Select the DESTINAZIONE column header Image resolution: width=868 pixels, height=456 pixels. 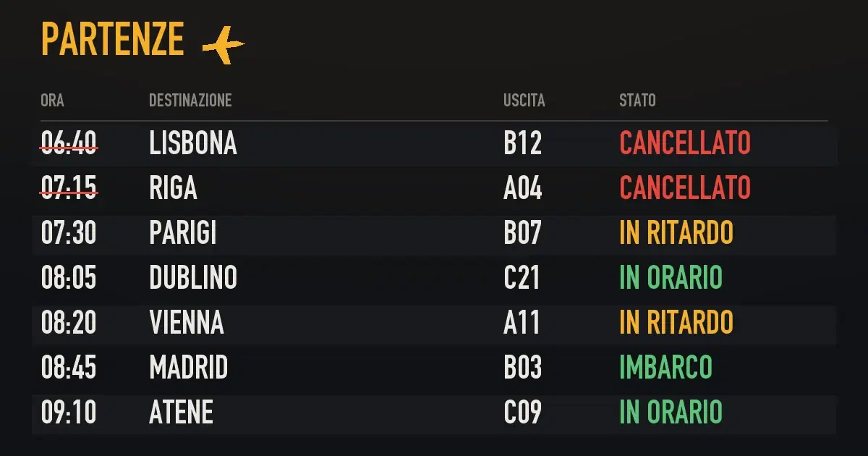[x=190, y=101]
